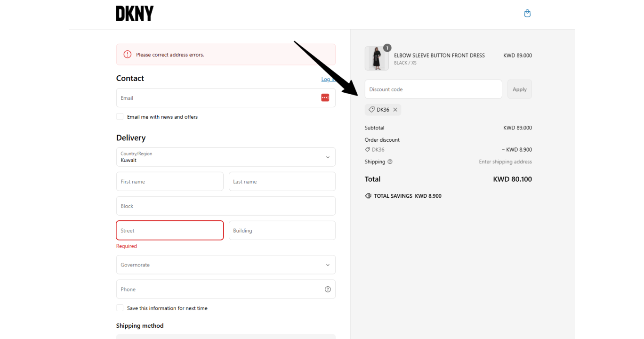The height and width of the screenshot is (339, 644).
Task: Click the First name field
Action: (170, 181)
